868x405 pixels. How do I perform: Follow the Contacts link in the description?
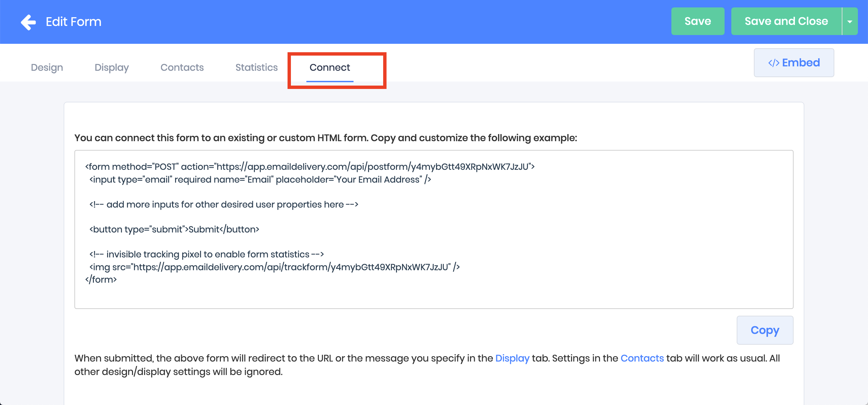pos(642,358)
